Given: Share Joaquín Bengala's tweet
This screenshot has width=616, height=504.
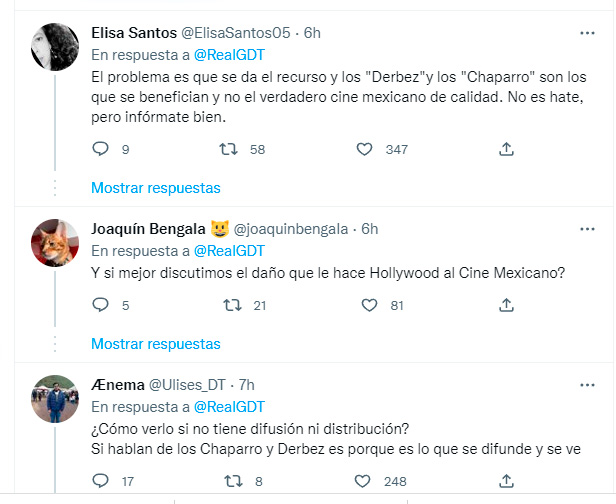Looking at the screenshot, I should (x=506, y=305).
